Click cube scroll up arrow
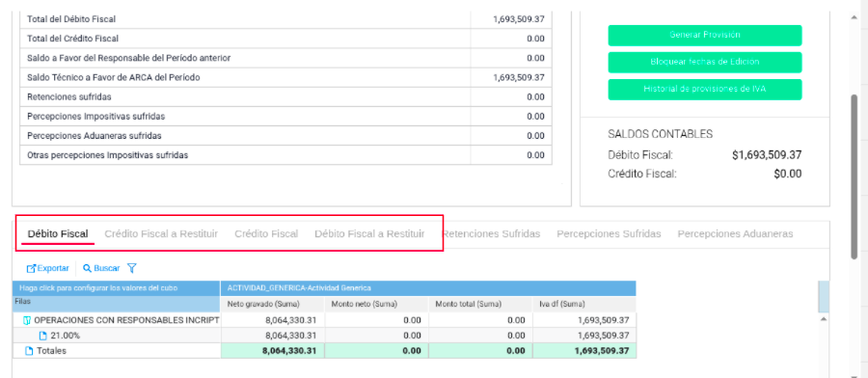This screenshot has height=378, width=868. coord(824,319)
